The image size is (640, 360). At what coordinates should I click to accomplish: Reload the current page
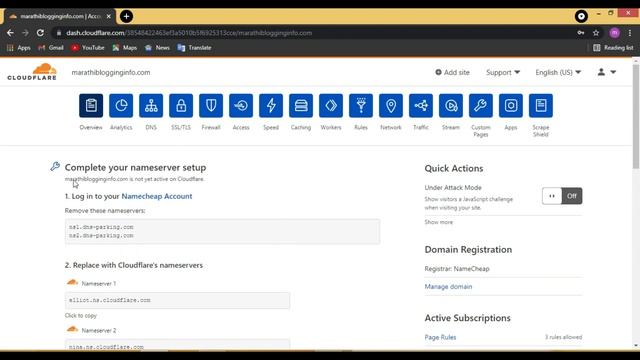[40, 33]
